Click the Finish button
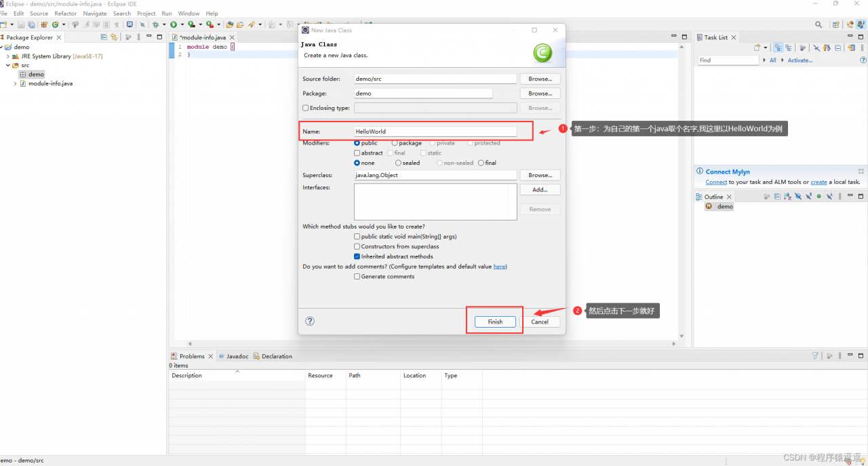This screenshot has width=868, height=466. coord(495,322)
